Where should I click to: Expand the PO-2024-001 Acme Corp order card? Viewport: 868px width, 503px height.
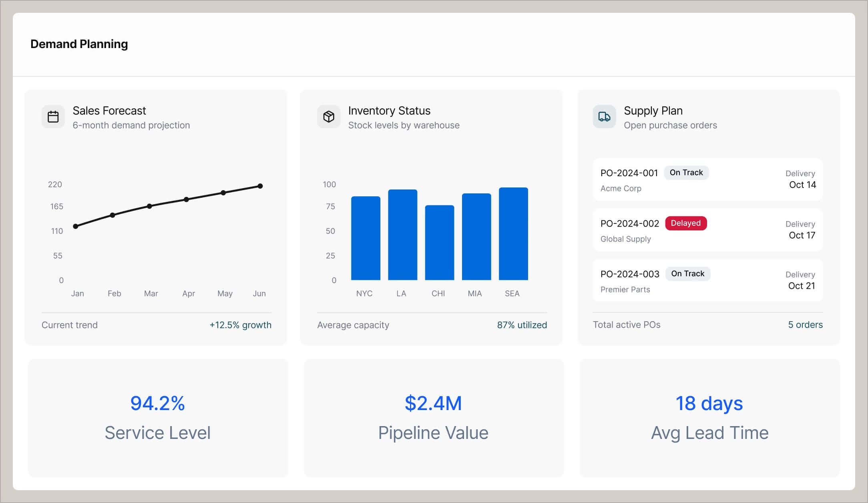pyautogui.click(x=707, y=180)
